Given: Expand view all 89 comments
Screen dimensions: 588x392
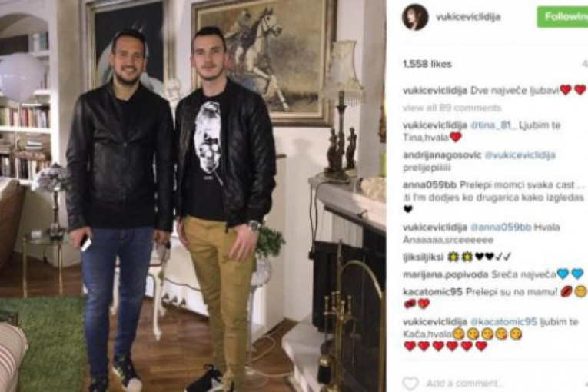Looking at the screenshot, I should (x=452, y=108).
